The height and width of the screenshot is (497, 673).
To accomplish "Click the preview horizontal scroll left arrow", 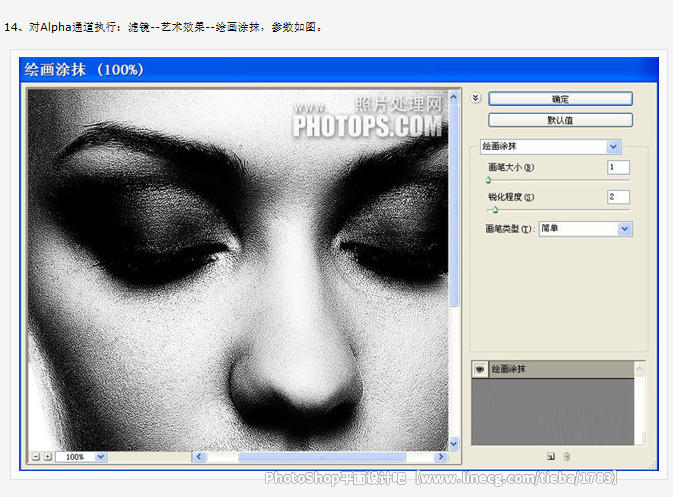I will [199, 457].
